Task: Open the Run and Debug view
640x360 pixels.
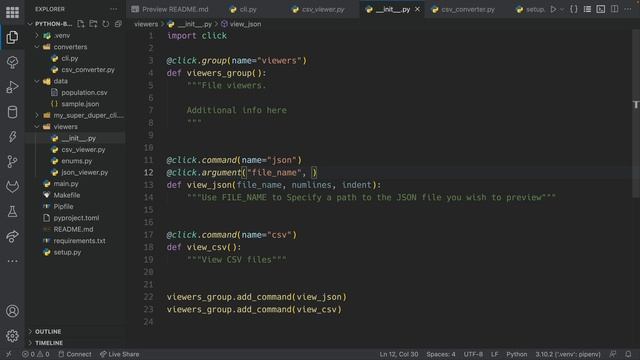Action: [x=12, y=87]
